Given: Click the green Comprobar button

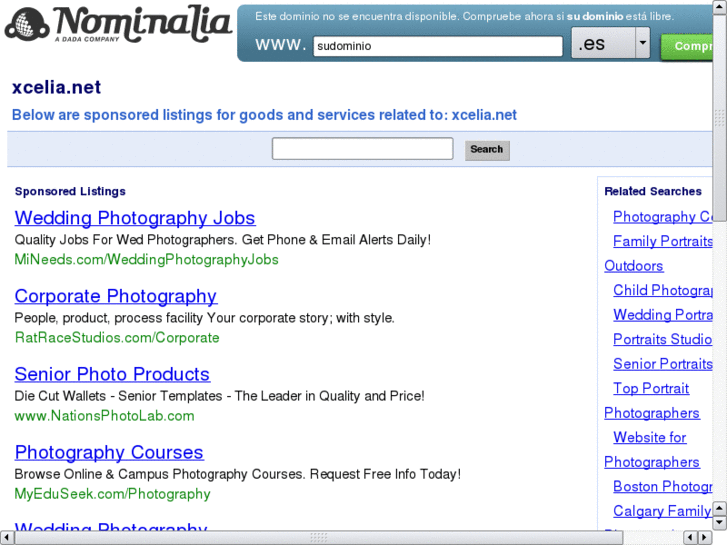Looking at the screenshot, I should [687, 46].
